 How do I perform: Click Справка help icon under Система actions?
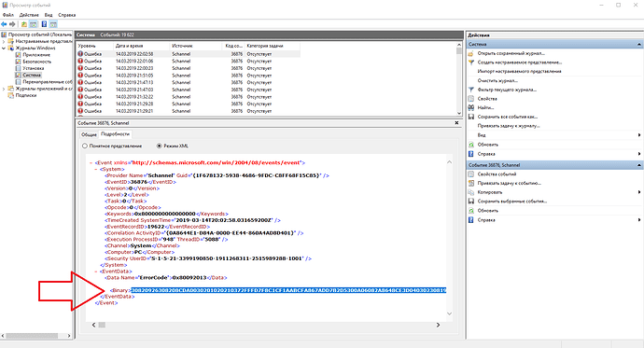[x=471, y=154]
